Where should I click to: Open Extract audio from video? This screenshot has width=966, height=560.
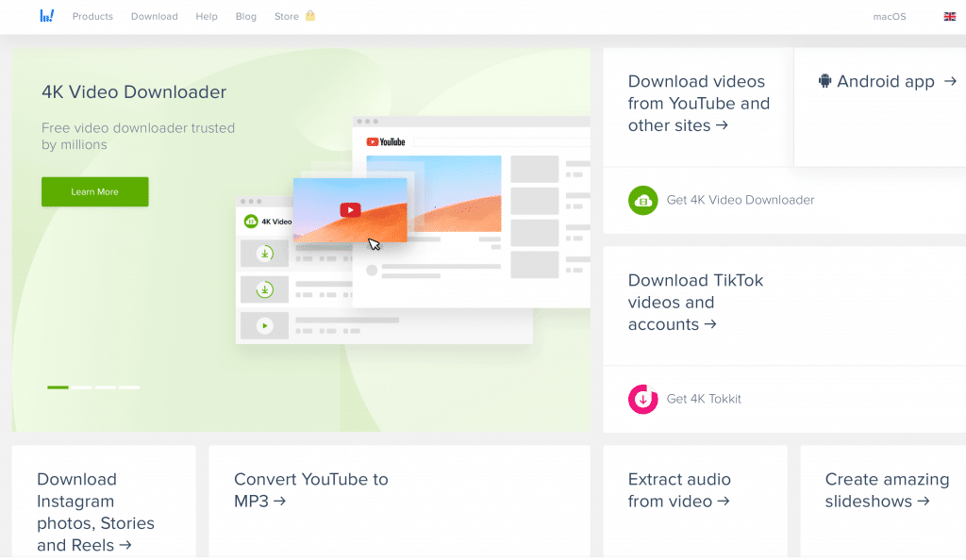679,490
